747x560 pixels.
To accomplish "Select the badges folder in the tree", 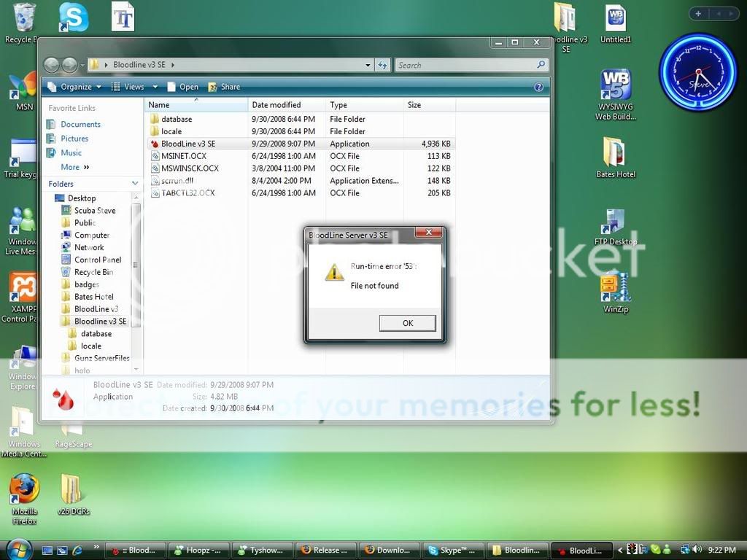I will point(80,285).
